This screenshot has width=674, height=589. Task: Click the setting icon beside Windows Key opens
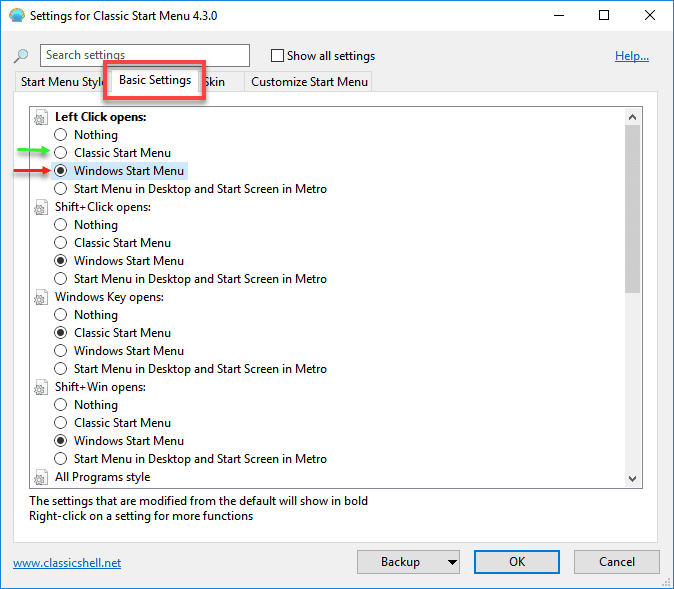pos(41,297)
